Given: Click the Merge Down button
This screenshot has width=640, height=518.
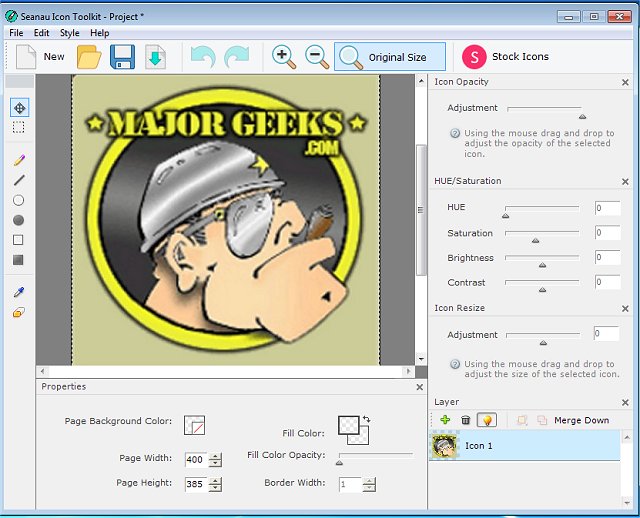Looking at the screenshot, I should coord(581,420).
